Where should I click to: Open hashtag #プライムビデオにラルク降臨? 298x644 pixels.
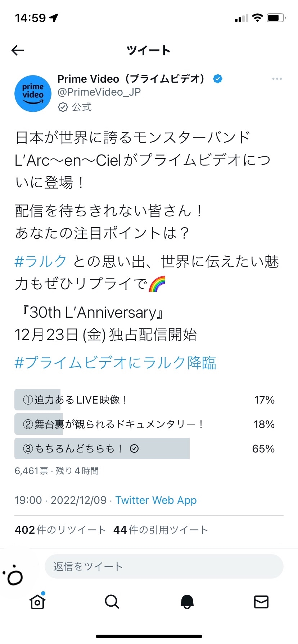(x=115, y=363)
